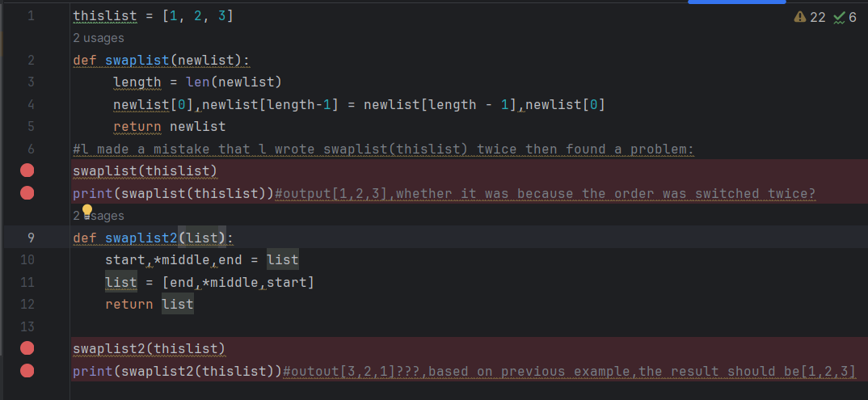This screenshot has height=400, width=868.
Task: Click line number 5 in the gutter
Action: coord(31,126)
